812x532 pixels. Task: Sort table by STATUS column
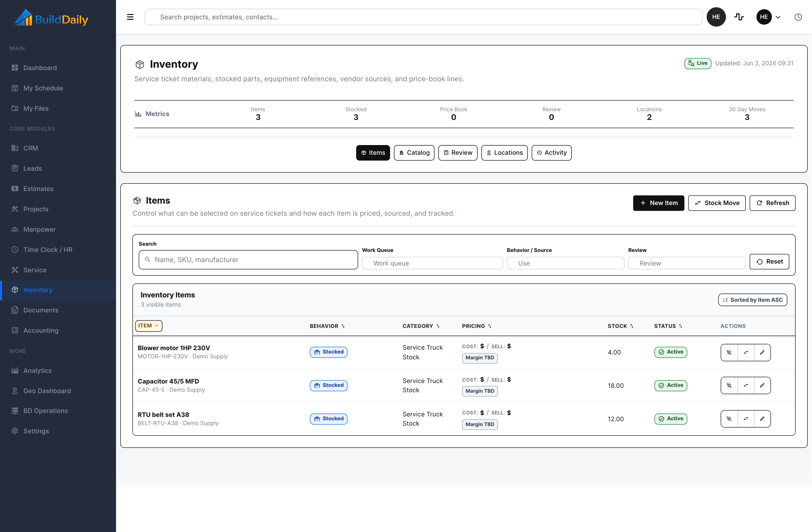(x=668, y=326)
